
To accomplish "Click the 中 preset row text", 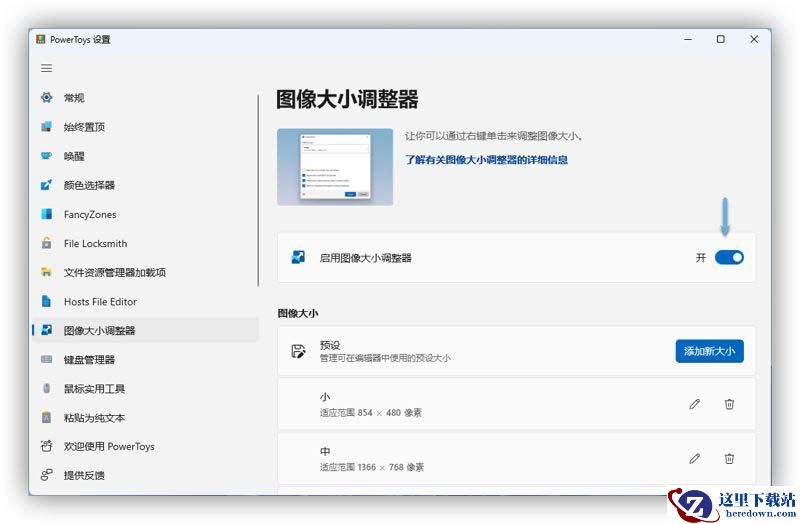I will click(x=325, y=451).
